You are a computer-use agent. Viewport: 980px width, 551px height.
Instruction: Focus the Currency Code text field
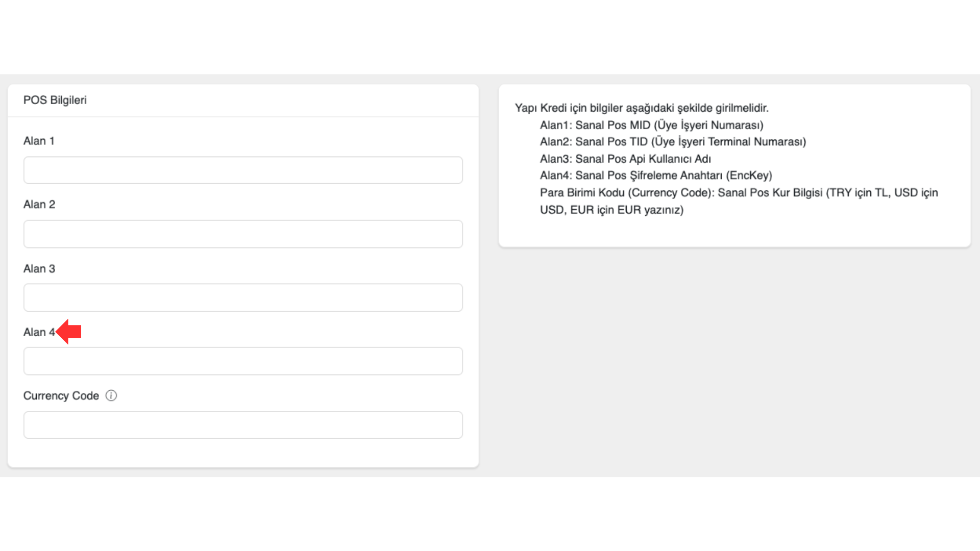[x=243, y=425]
